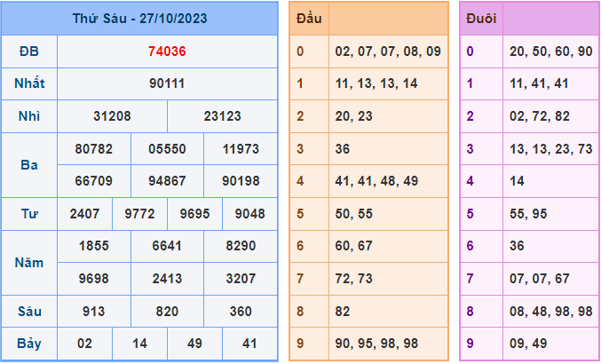Click the first prize number 90111
601x364 pixels.
[x=167, y=83]
